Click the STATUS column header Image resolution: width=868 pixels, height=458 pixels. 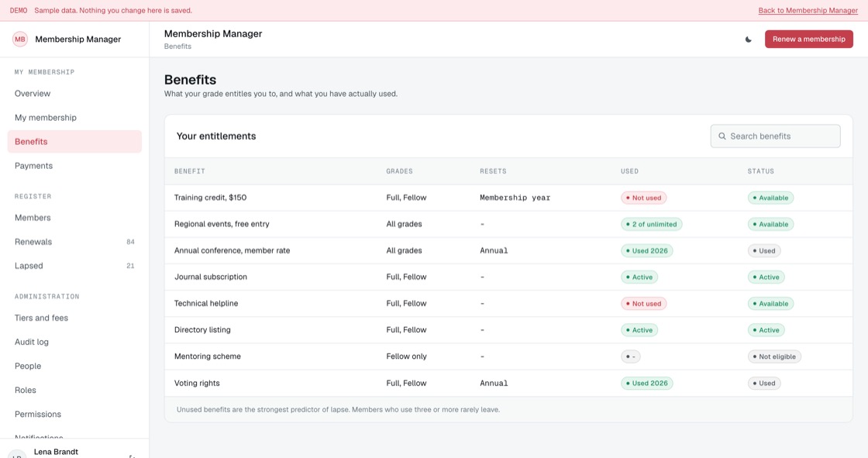click(760, 171)
